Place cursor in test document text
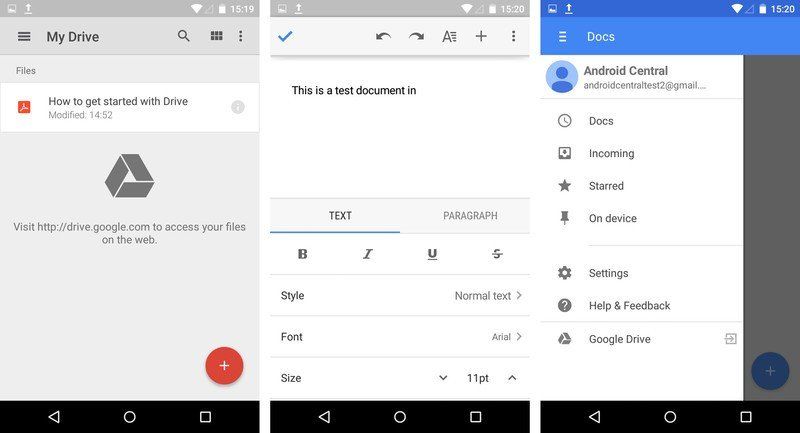The height and width of the screenshot is (433, 800). 354,91
